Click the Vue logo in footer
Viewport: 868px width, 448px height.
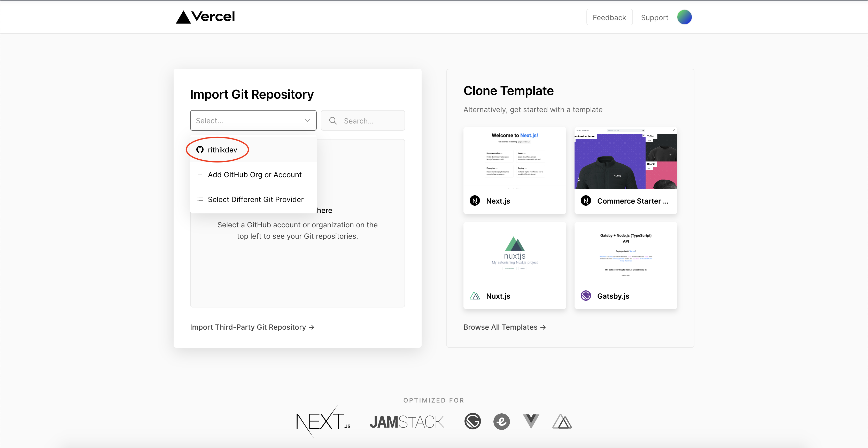click(x=531, y=421)
